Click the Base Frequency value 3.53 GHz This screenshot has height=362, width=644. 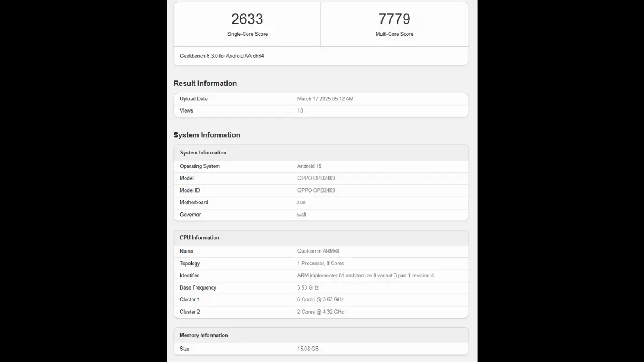pyautogui.click(x=308, y=288)
